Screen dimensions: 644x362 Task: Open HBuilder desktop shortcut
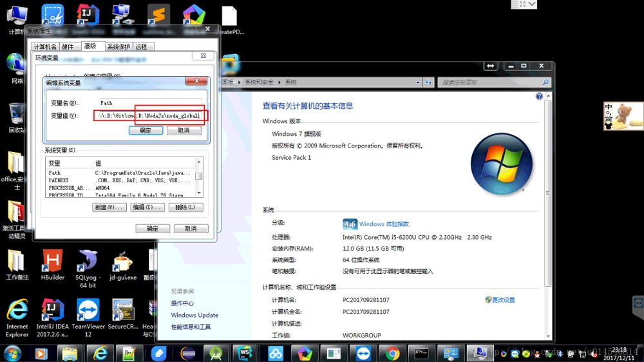(52, 262)
